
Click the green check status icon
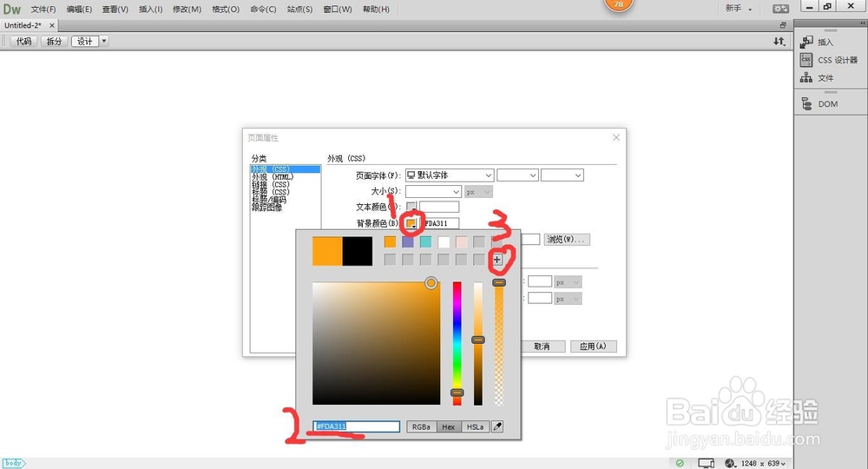680,463
